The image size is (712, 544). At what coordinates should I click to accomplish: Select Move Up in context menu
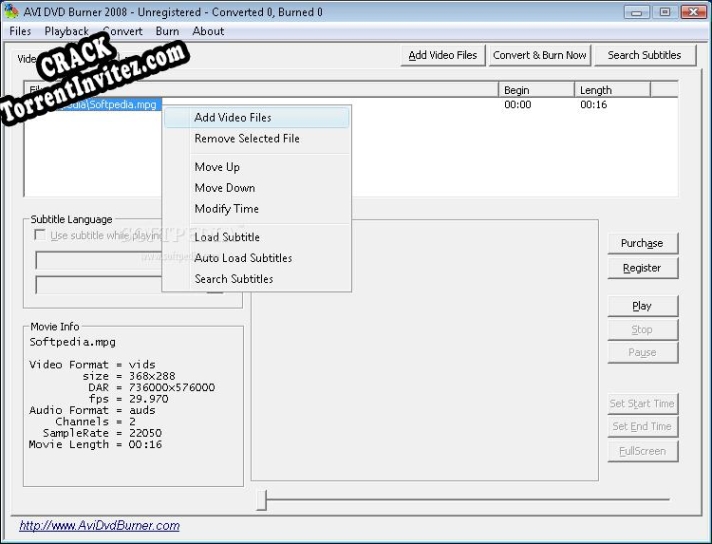tap(257, 167)
